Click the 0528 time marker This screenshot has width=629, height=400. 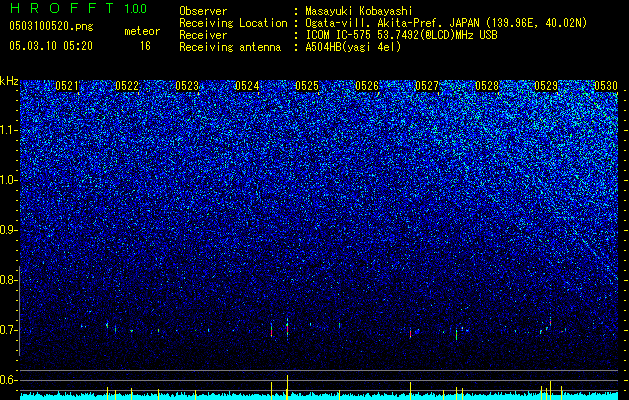point(487,86)
